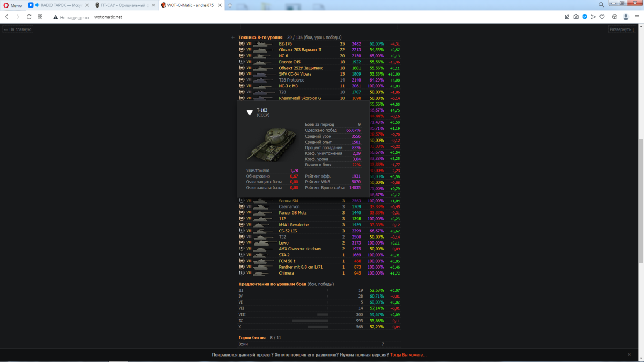Click the Развернуть expand button

pos(621,29)
